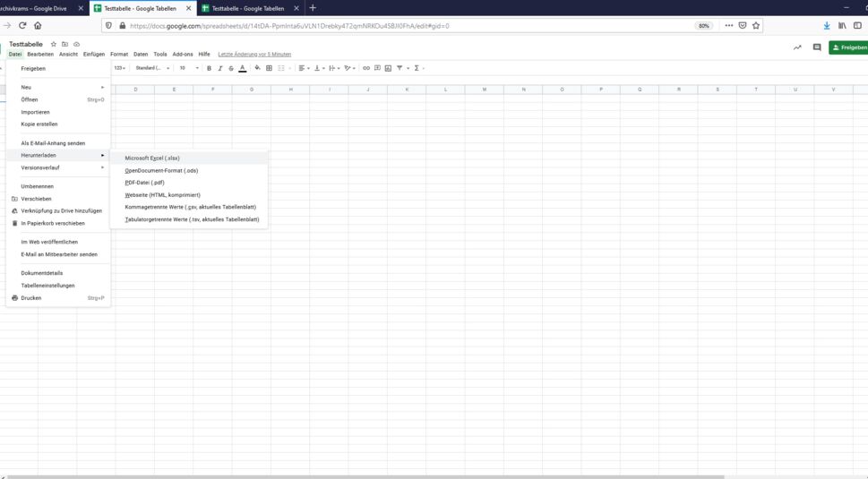This screenshot has height=479, width=868.
Task: Choose Freigeben in the Datei menu
Action: coord(58,69)
